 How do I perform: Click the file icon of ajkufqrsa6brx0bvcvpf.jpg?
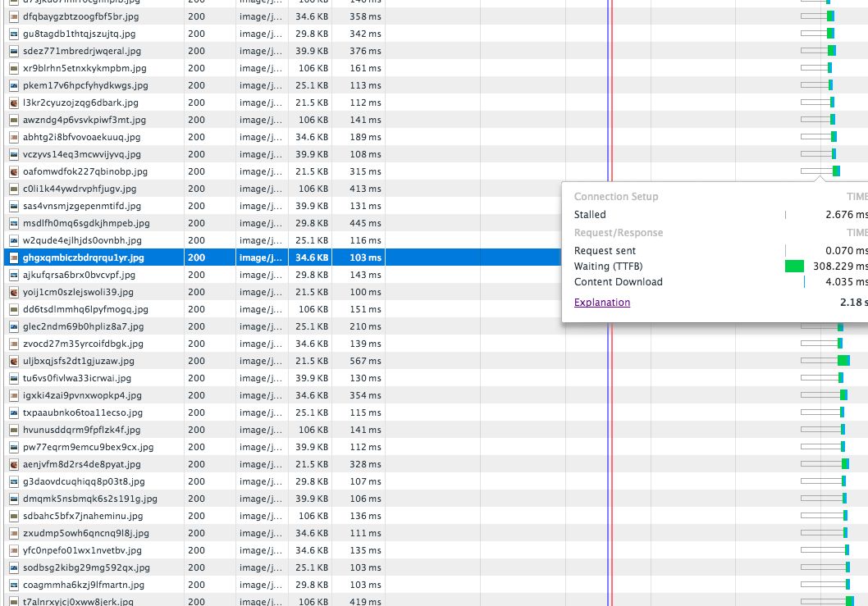coord(14,275)
